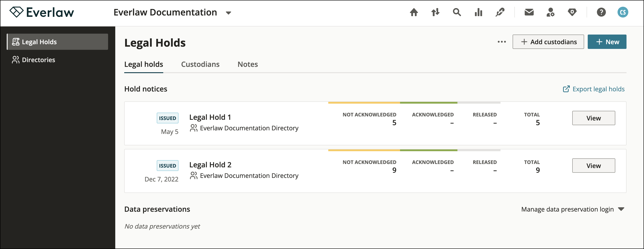Click the user settings icon
The image size is (644, 249).
tap(550, 12)
